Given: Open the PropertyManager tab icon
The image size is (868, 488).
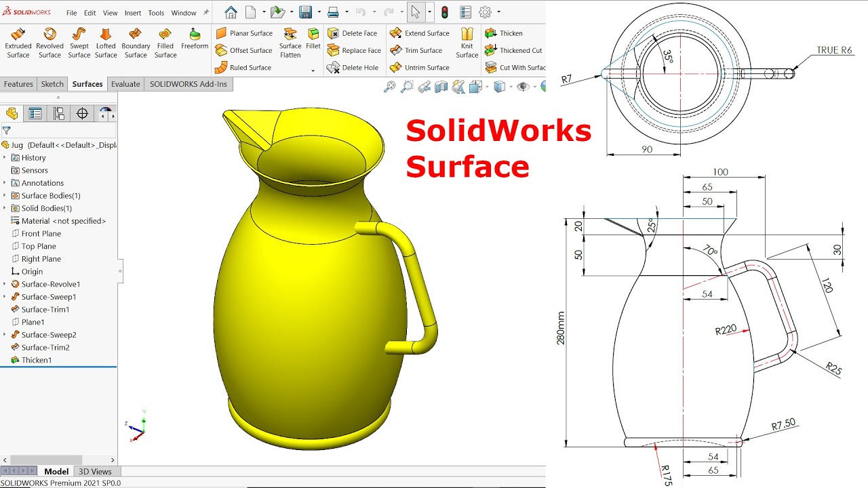Looking at the screenshot, I should click(x=35, y=113).
